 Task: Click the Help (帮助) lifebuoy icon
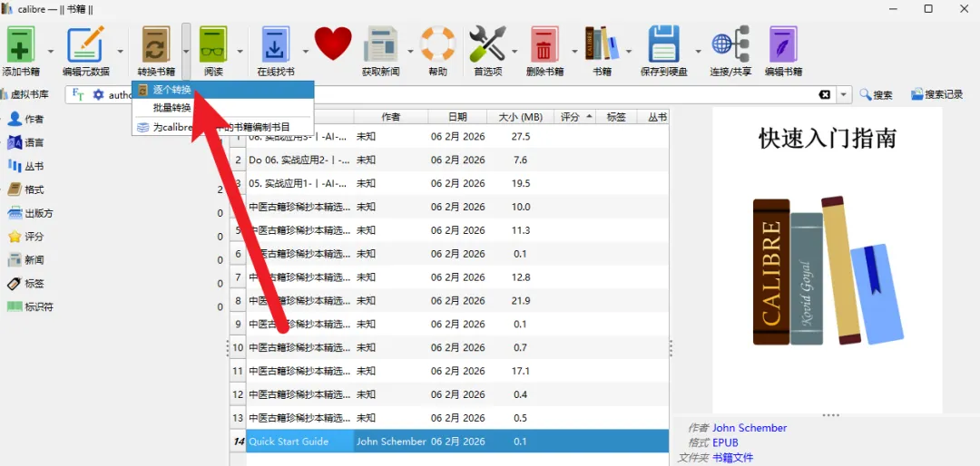point(437,44)
